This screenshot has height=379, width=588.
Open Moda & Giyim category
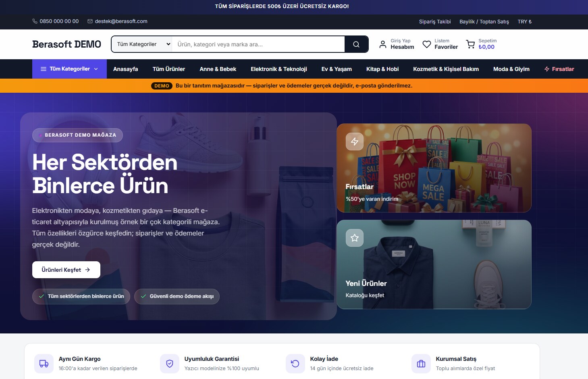(x=511, y=69)
